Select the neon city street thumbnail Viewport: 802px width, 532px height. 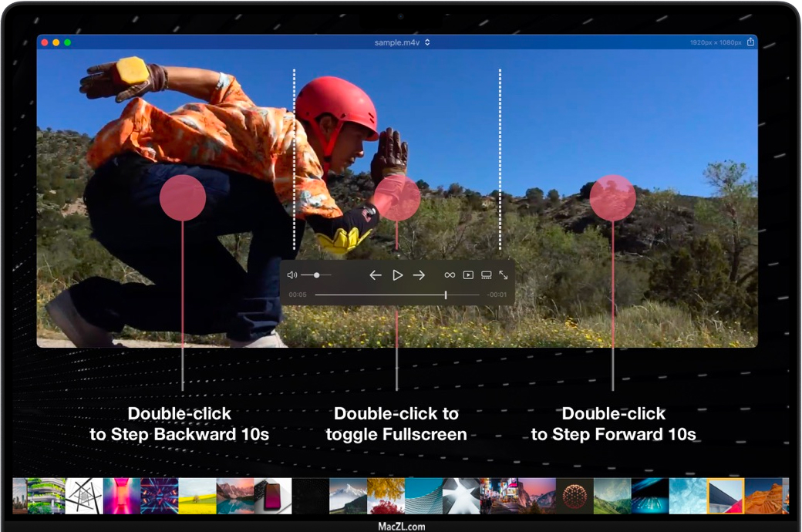499,496
